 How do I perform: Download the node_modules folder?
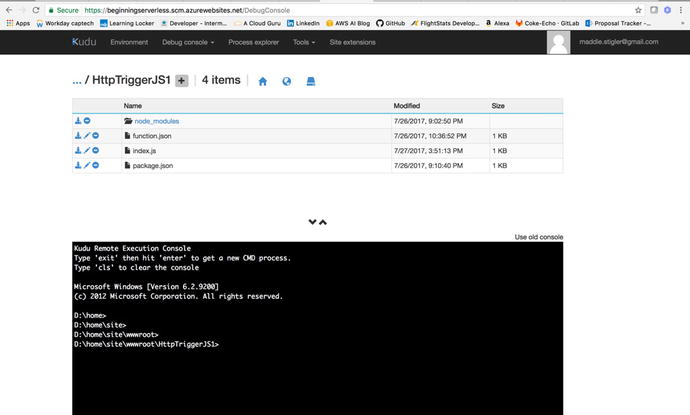pyautogui.click(x=78, y=120)
